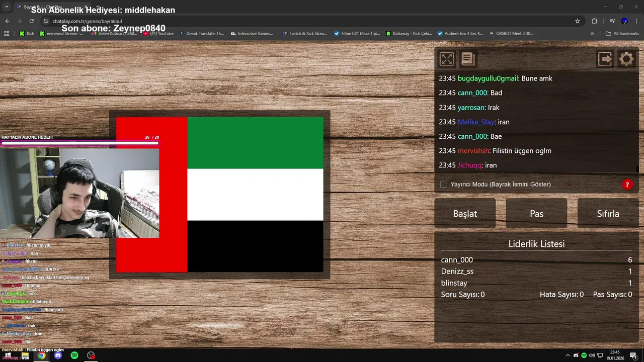Click chat username bugdaygullu0gmail
Screen dimensions: 644x362
pyautogui.click(x=488, y=78)
